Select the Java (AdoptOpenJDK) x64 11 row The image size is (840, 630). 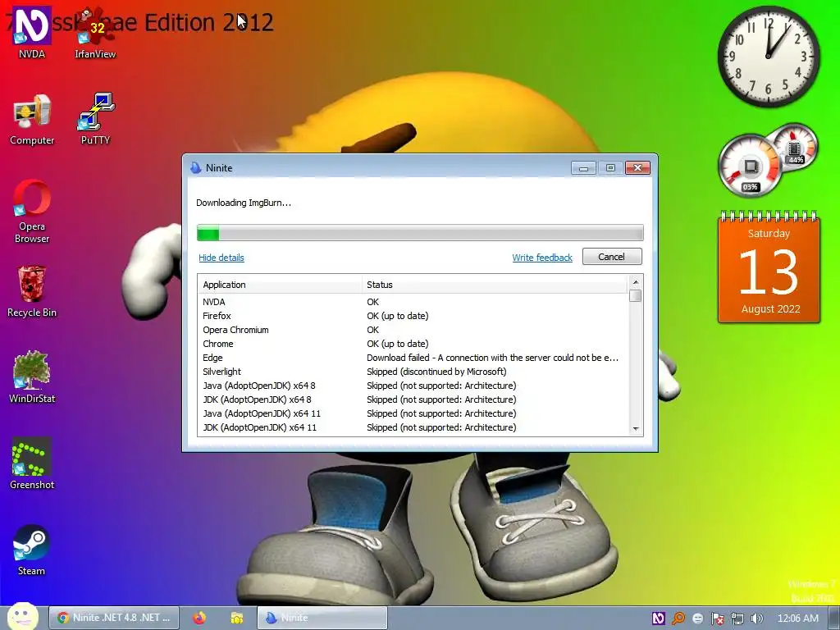413,413
